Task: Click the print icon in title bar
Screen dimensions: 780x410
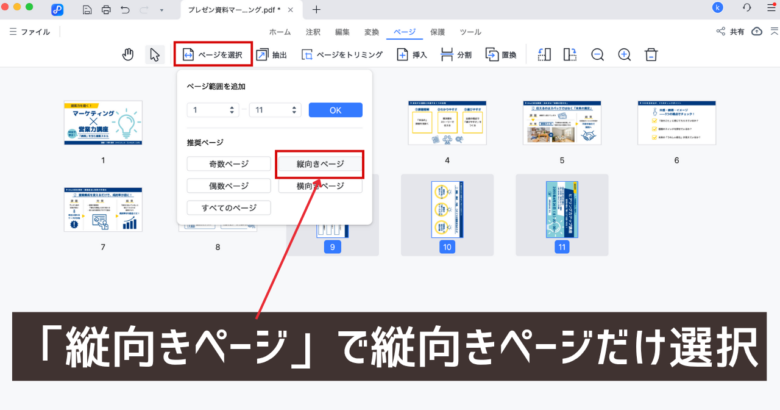Action: coord(106,9)
